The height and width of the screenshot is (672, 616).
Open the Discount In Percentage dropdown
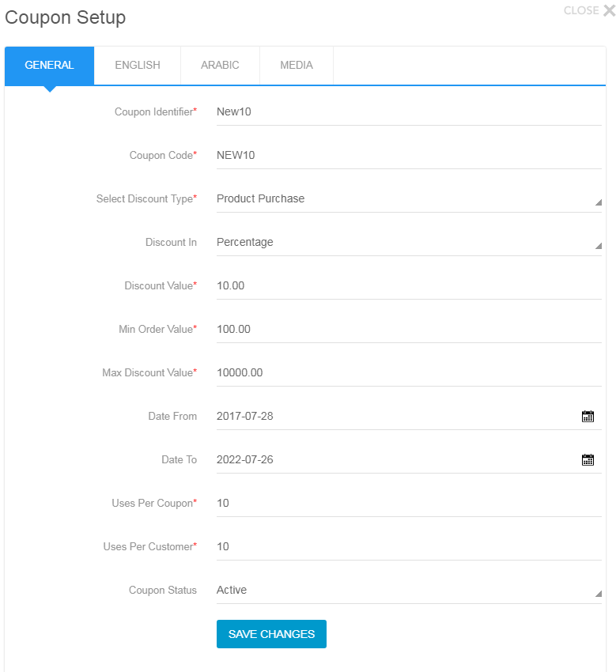[x=409, y=243]
